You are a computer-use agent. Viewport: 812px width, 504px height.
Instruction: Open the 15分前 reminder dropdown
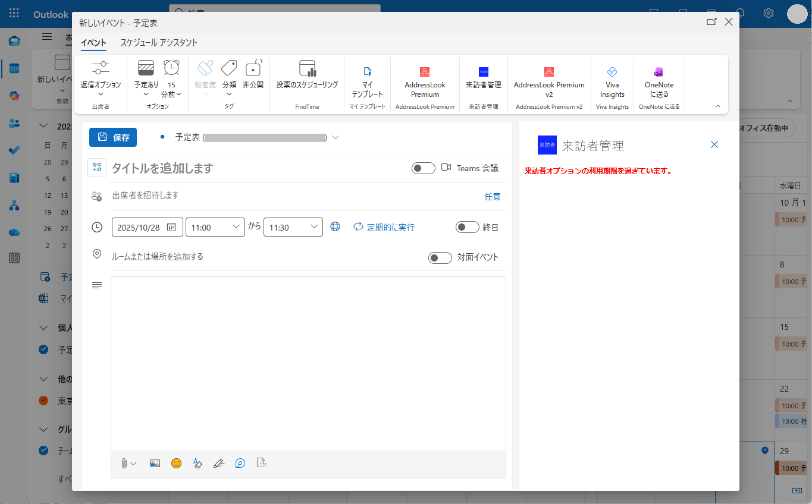171,78
